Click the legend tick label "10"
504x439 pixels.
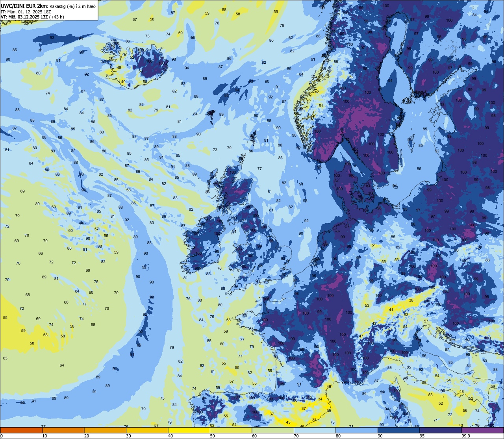44,436
